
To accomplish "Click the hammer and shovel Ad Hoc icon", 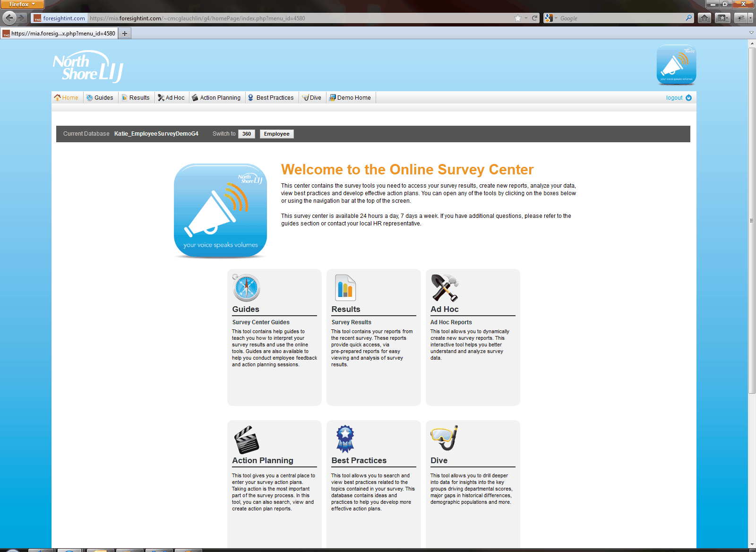I will click(x=445, y=288).
